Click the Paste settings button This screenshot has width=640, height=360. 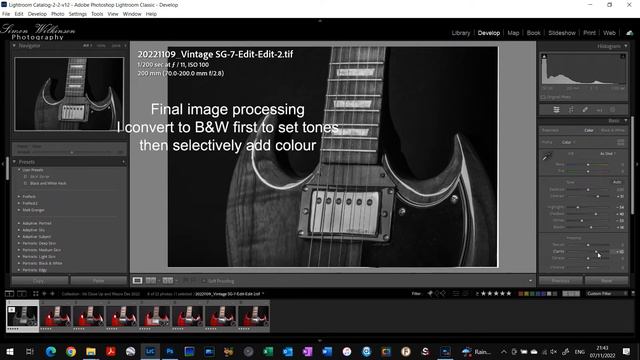pyautogui.click(x=98, y=281)
